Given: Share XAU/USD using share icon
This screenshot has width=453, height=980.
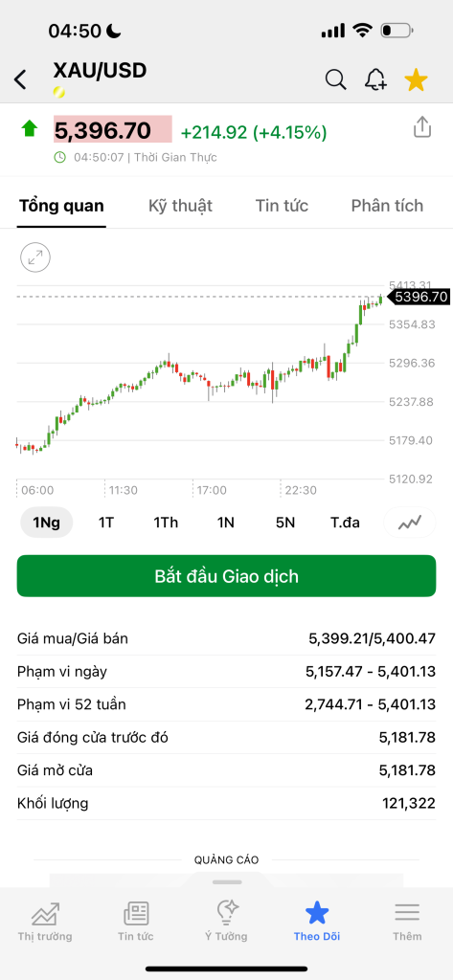Looking at the screenshot, I should tap(422, 127).
